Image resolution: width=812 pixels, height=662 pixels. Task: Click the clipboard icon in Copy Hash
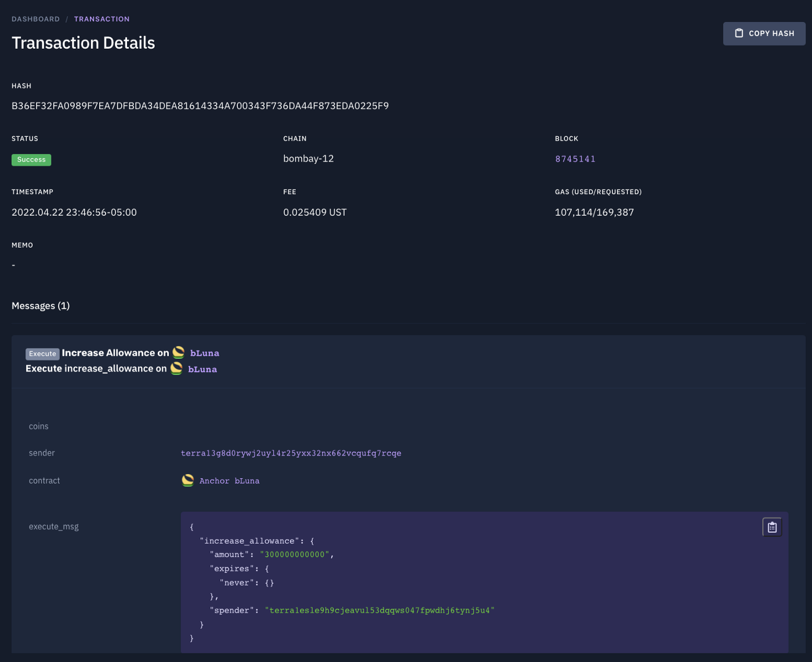click(x=739, y=34)
